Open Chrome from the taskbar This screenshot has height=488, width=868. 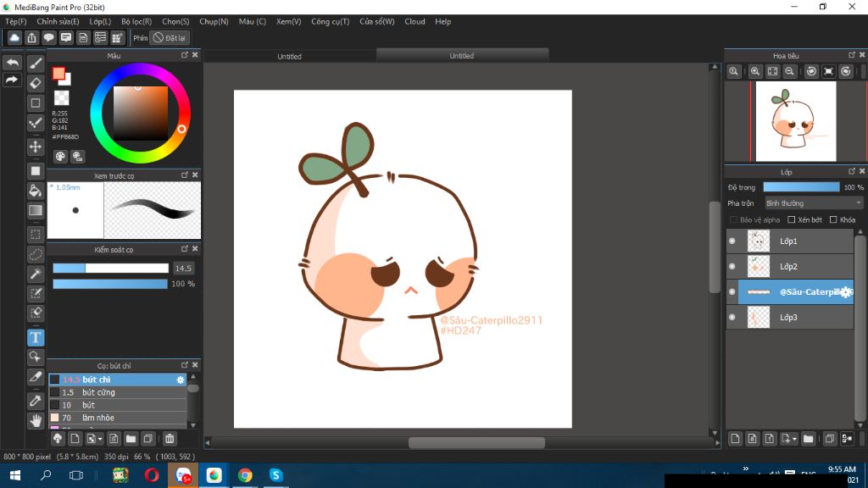point(245,475)
